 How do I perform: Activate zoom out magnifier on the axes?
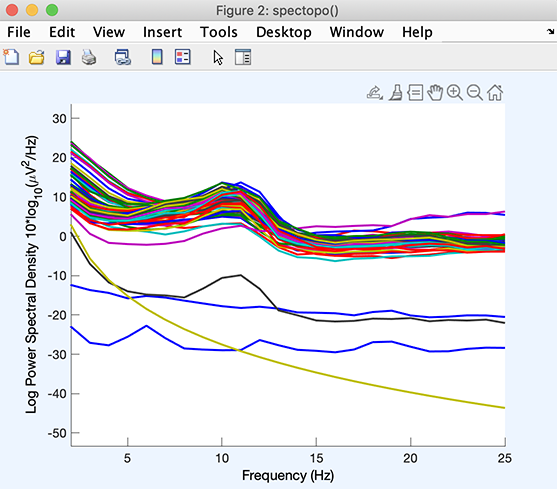click(x=475, y=93)
